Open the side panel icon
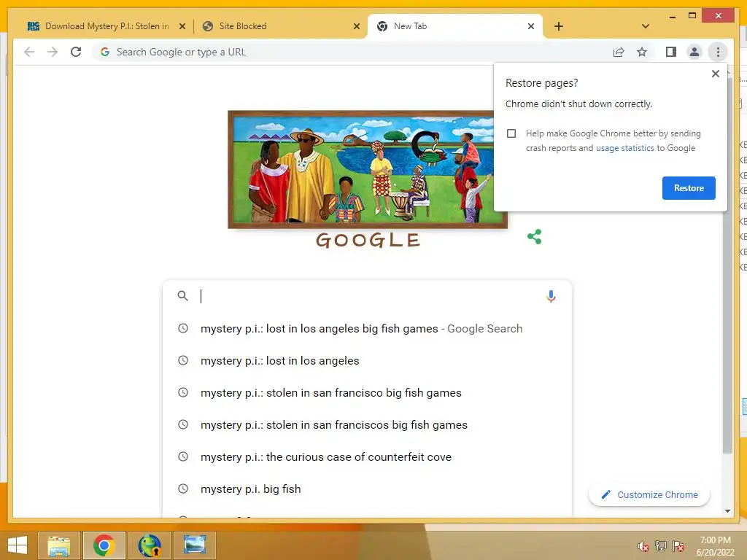This screenshot has width=747, height=560. (671, 52)
